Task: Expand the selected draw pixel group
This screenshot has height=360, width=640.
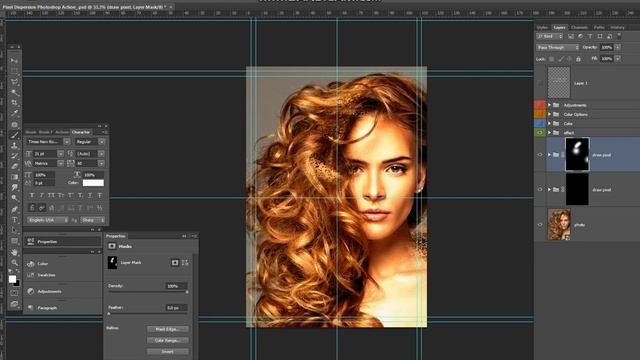Action: [x=549, y=155]
